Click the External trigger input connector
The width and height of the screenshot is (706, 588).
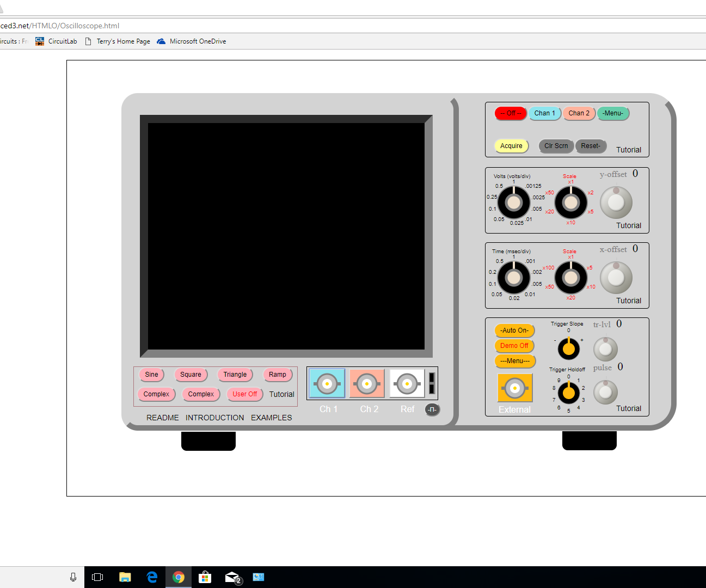[x=514, y=388]
